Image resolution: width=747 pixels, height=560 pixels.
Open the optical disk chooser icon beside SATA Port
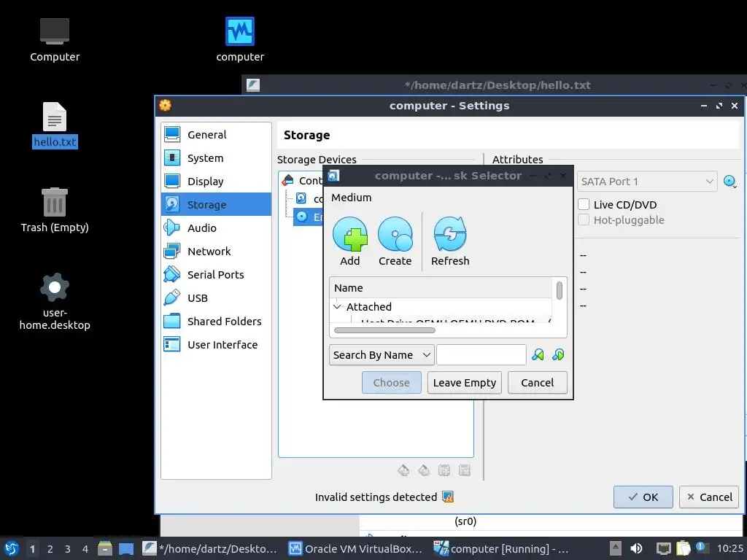729,182
